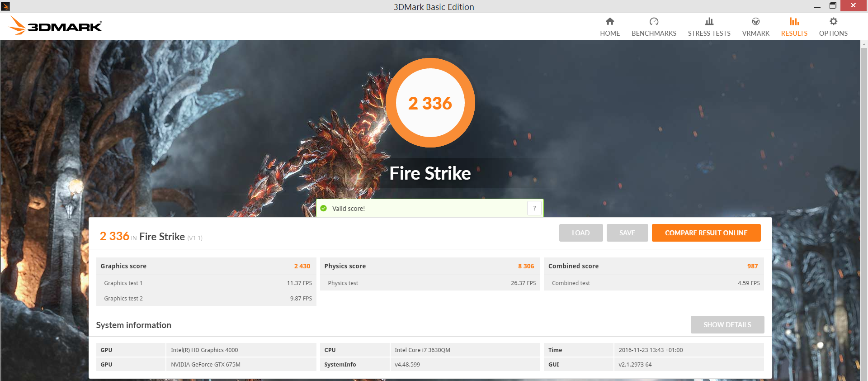Click the Physics score label
Image resolution: width=868 pixels, height=381 pixels.
[x=345, y=266]
